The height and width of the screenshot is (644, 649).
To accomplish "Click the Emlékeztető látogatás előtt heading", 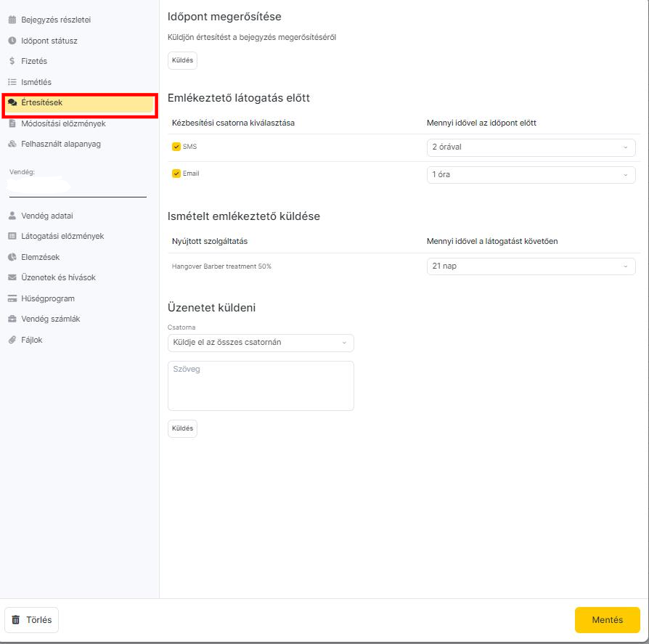I will coord(238,98).
